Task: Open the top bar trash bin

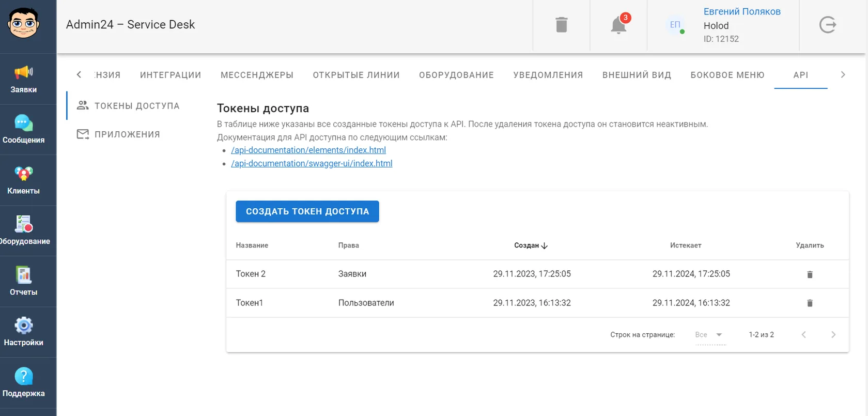Action: tap(562, 25)
